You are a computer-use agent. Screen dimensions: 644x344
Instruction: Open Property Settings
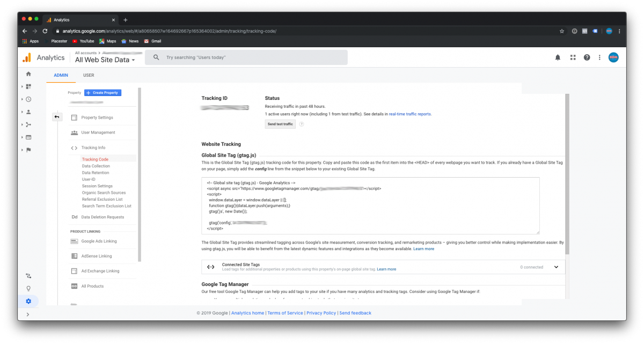pyautogui.click(x=97, y=118)
